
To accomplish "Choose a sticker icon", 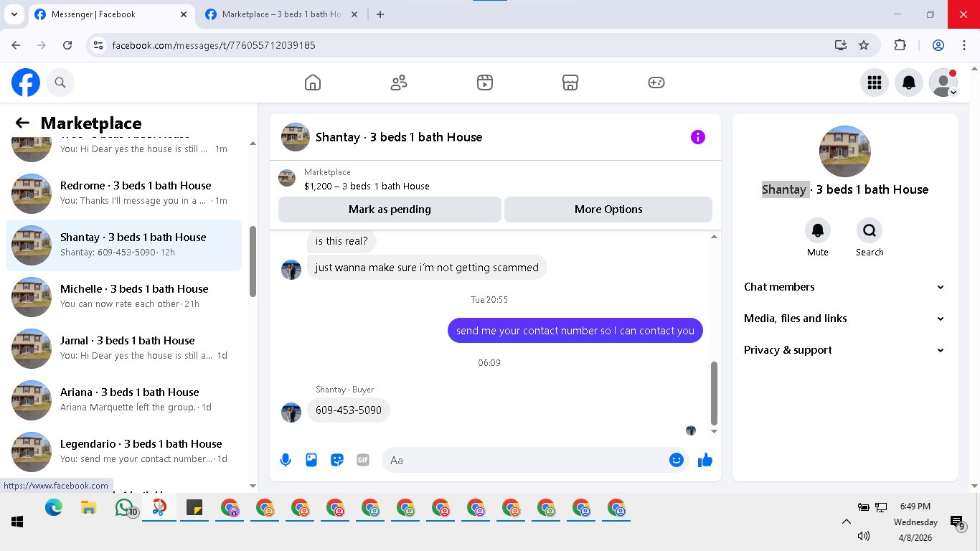I will coord(337,460).
